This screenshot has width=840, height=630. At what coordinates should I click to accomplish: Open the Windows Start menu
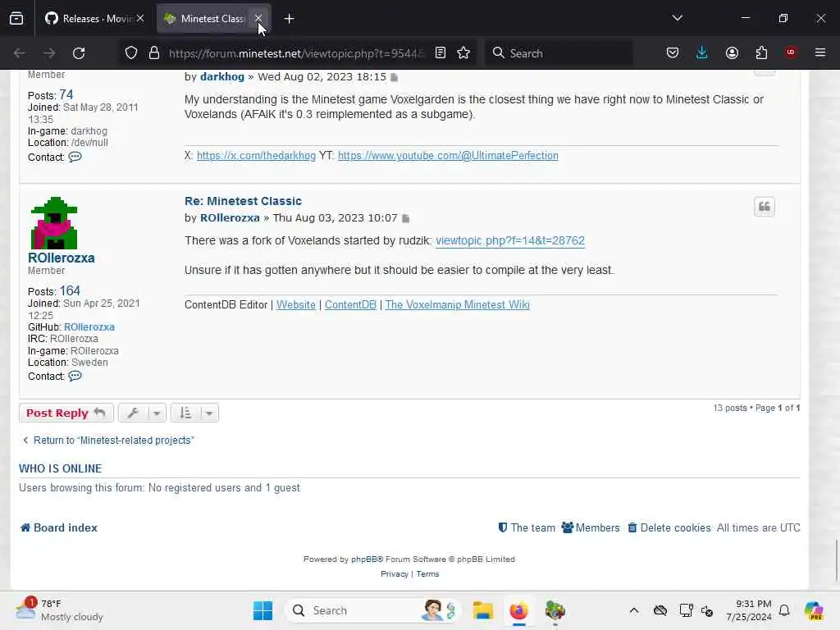coord(262,610)
